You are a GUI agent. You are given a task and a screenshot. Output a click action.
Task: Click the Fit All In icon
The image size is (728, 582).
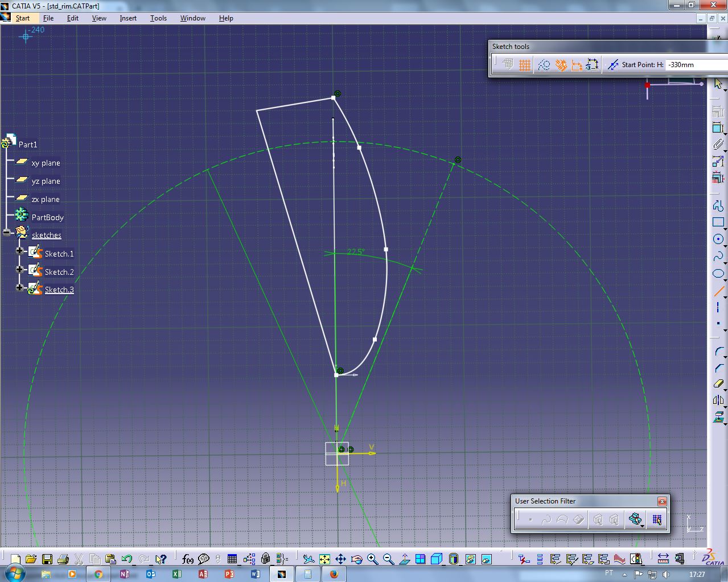(x=324, y=559)
